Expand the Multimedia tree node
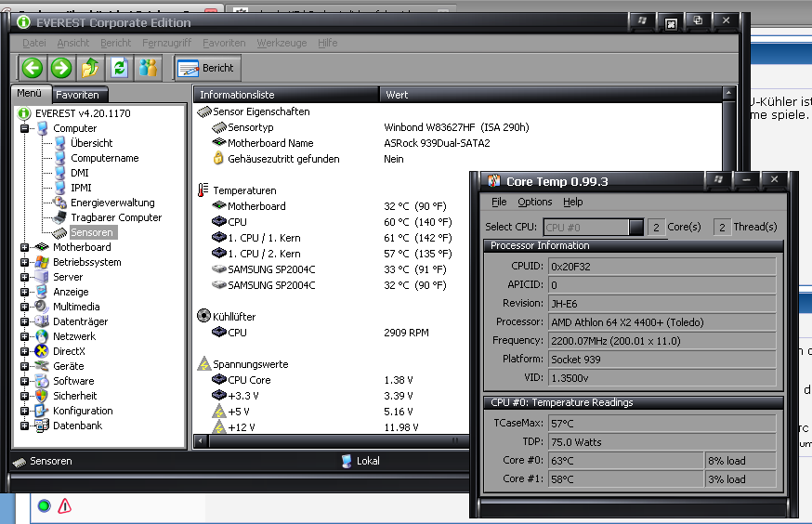812x524 pixels. 24,307
